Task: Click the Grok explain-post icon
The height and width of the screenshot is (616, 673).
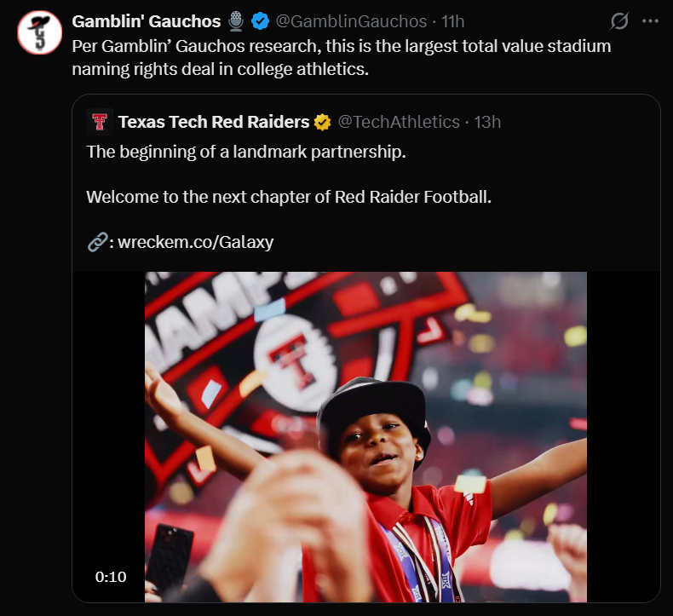Action: pos(619,21)
